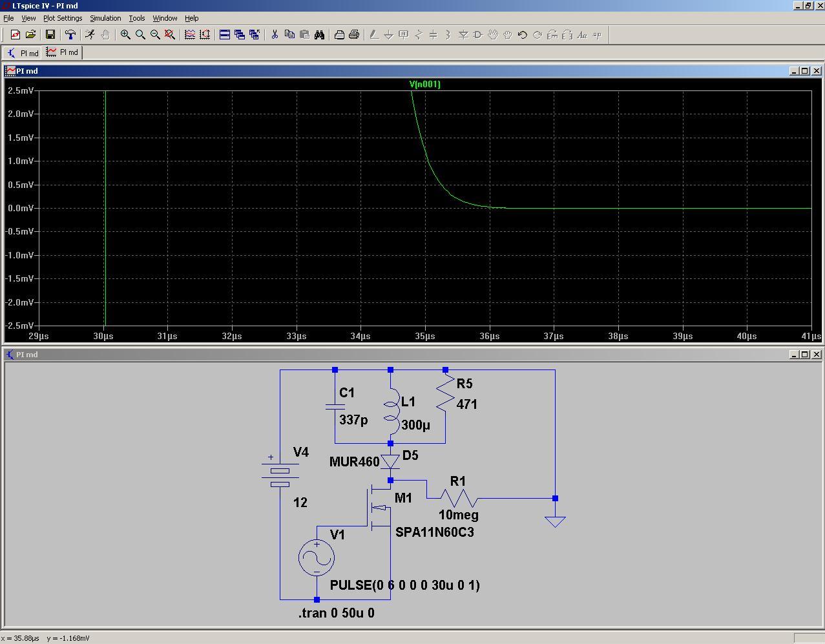Click the autorange plot axes icon
This screenshot has height=644, width=825.
click(x=190, y=35)
